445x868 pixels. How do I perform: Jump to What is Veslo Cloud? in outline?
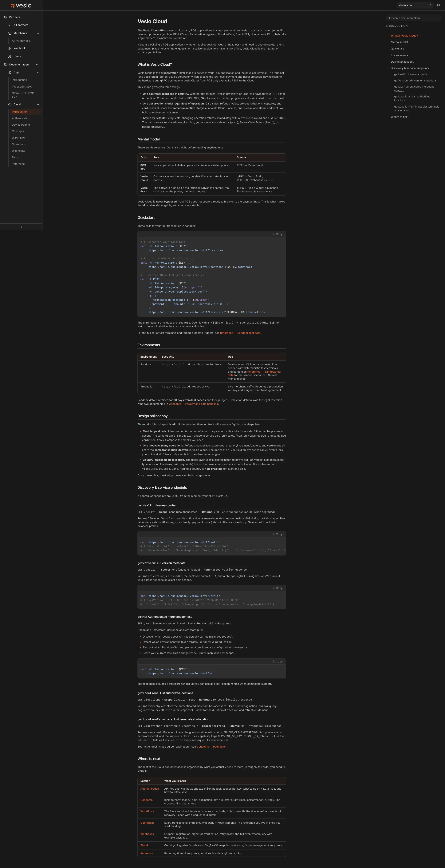(x=404, y=35)
